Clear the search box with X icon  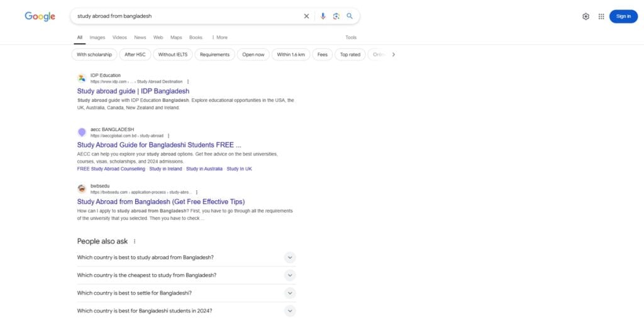(306, 16)
